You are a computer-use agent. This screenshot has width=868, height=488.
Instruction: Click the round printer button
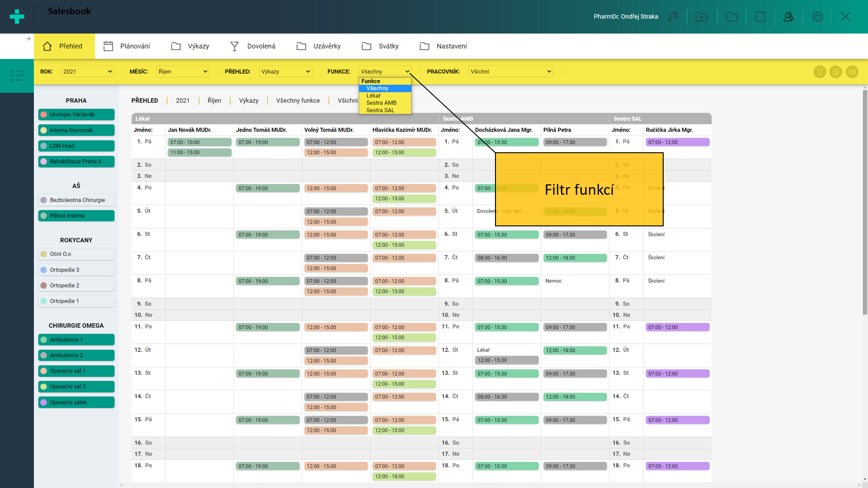tap(835, 72)
